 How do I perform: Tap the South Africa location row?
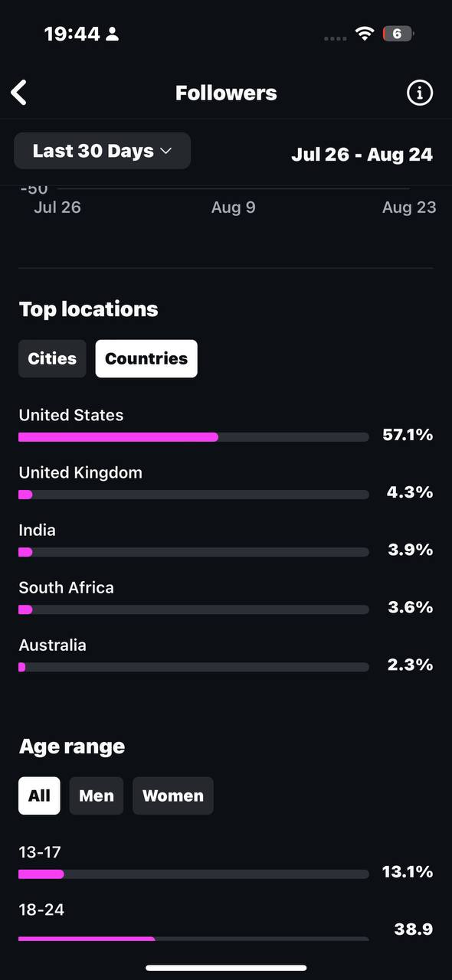coord(226,598)
